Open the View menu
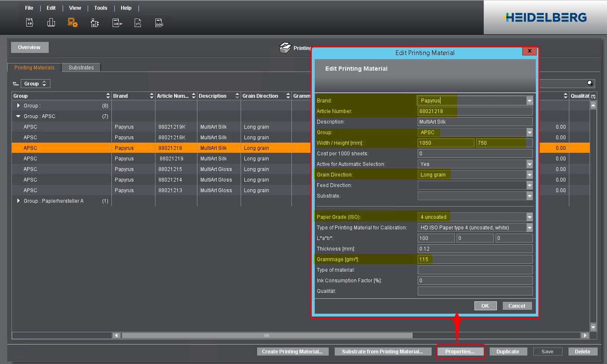This screenshot has width=607, height=364. click(75, 8)
